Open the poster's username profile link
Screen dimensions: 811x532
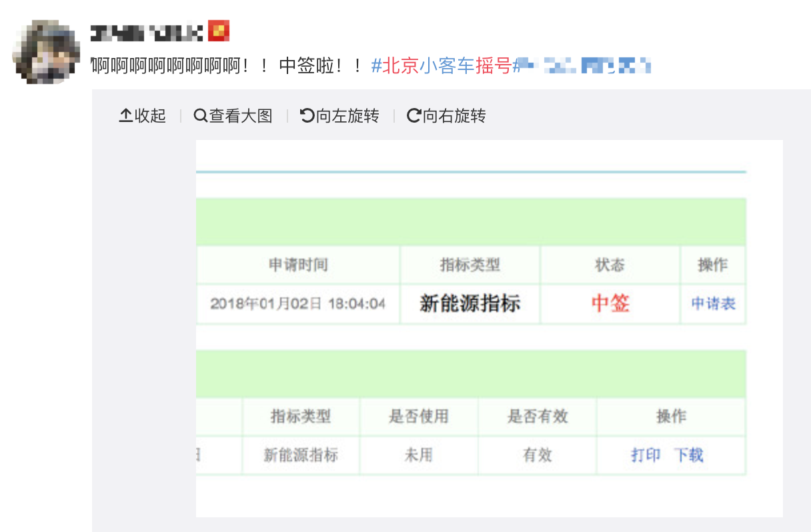[146, 32]
